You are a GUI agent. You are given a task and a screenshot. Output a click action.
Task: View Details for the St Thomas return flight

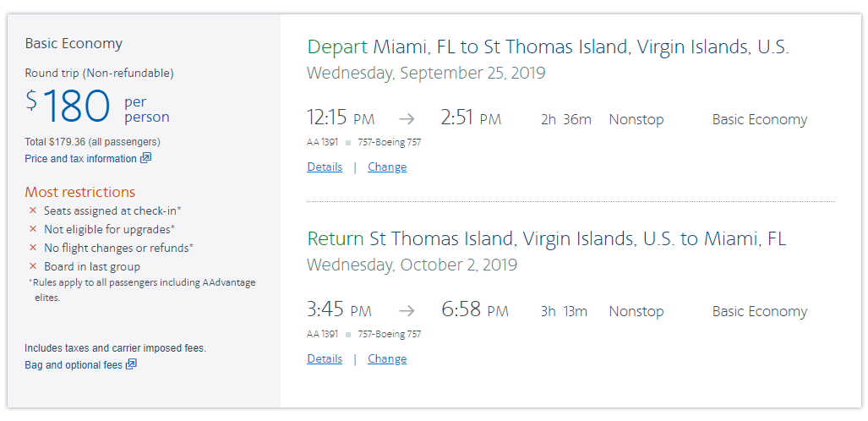tap(325, 358)
